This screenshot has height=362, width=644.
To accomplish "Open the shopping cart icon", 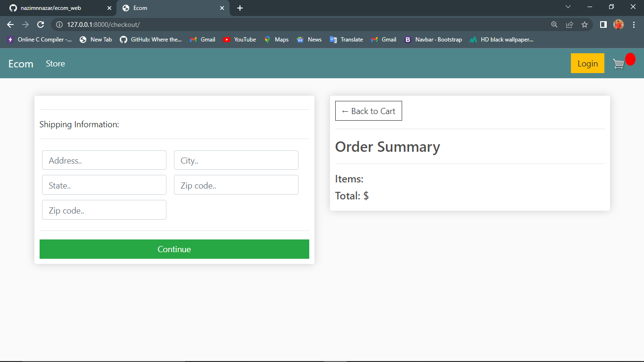I will click(619, 64).
